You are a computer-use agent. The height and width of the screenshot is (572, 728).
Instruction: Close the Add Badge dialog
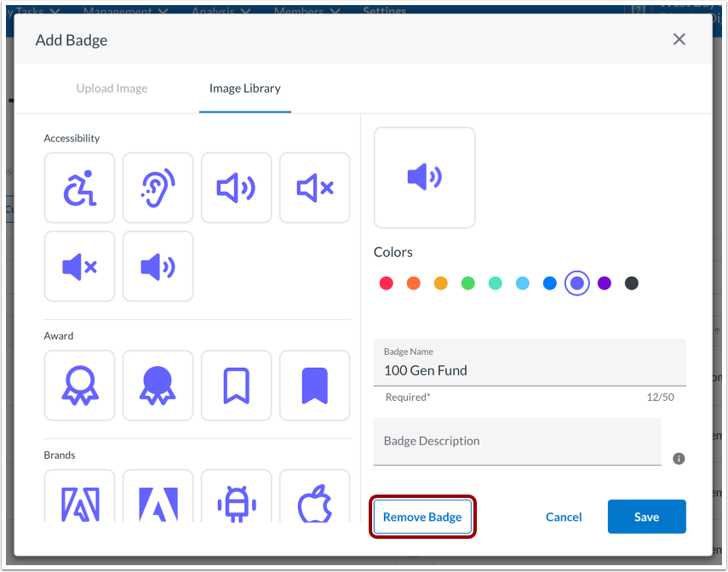point(679,39)
